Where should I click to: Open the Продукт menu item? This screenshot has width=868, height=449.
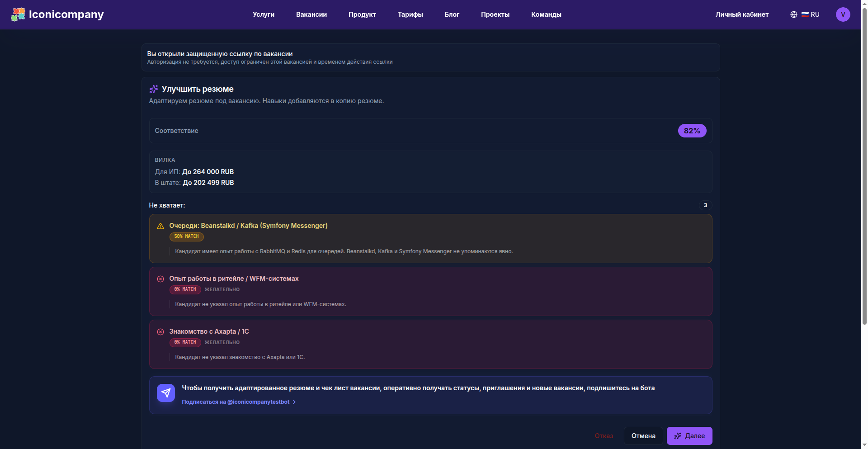[x=362, y=14]
